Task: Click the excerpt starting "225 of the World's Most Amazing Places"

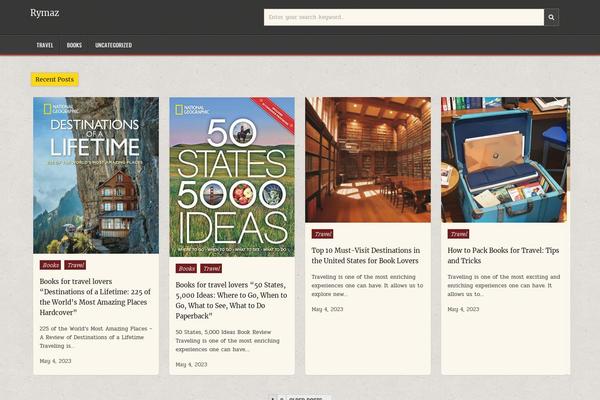Action: coord(96,337)
